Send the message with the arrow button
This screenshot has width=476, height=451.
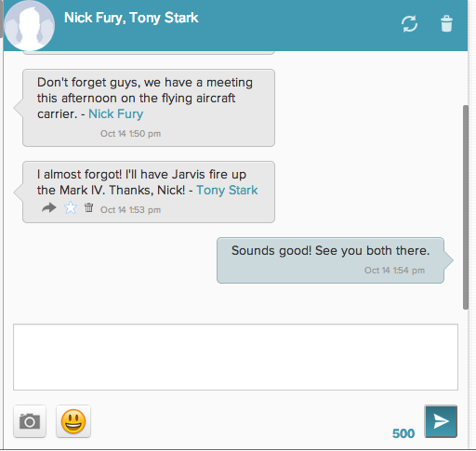[441, 421]
